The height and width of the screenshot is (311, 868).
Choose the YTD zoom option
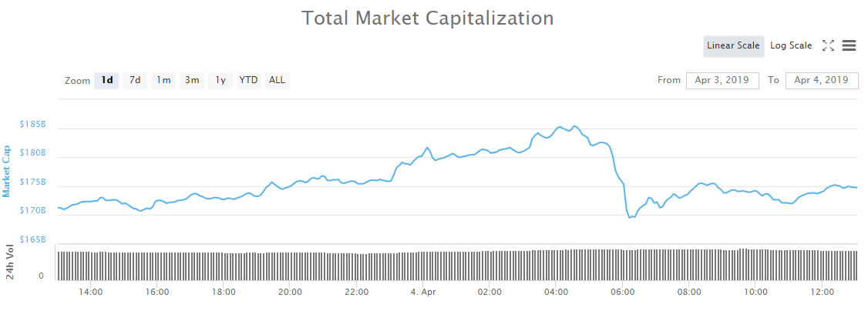tap(248, 81)
